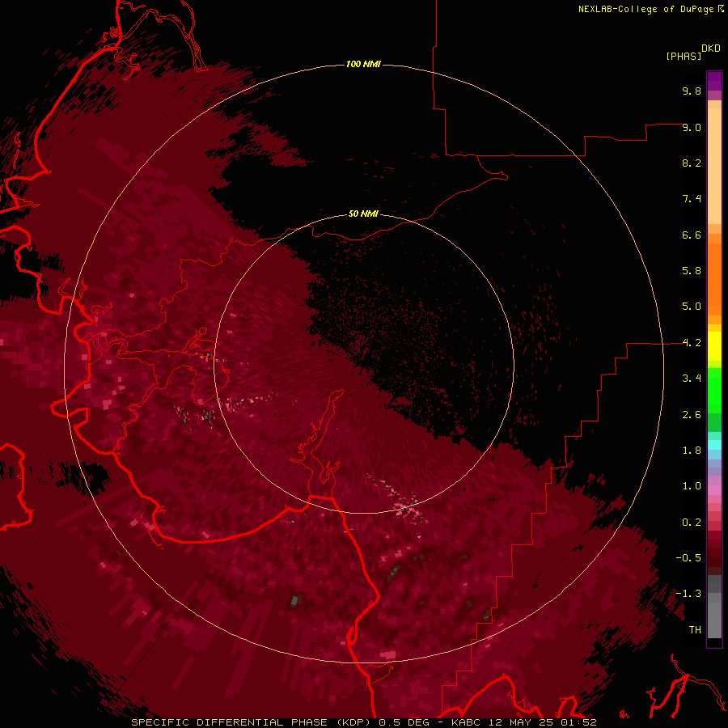Click the TH threshold legend label

point(695,630)
